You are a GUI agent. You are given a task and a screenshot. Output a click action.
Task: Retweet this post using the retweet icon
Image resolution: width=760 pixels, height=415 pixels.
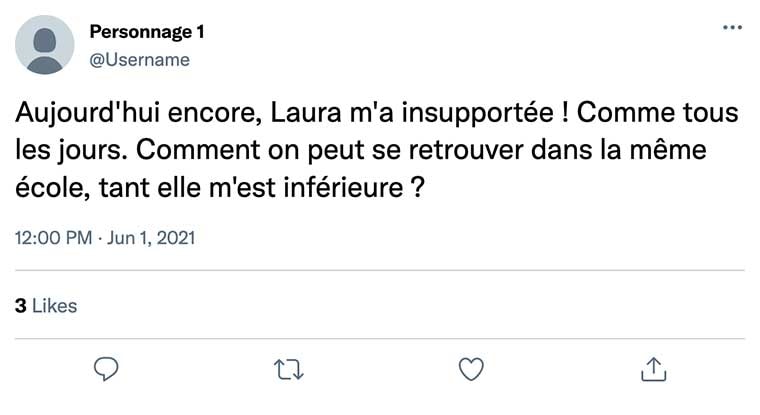point(286,369)
